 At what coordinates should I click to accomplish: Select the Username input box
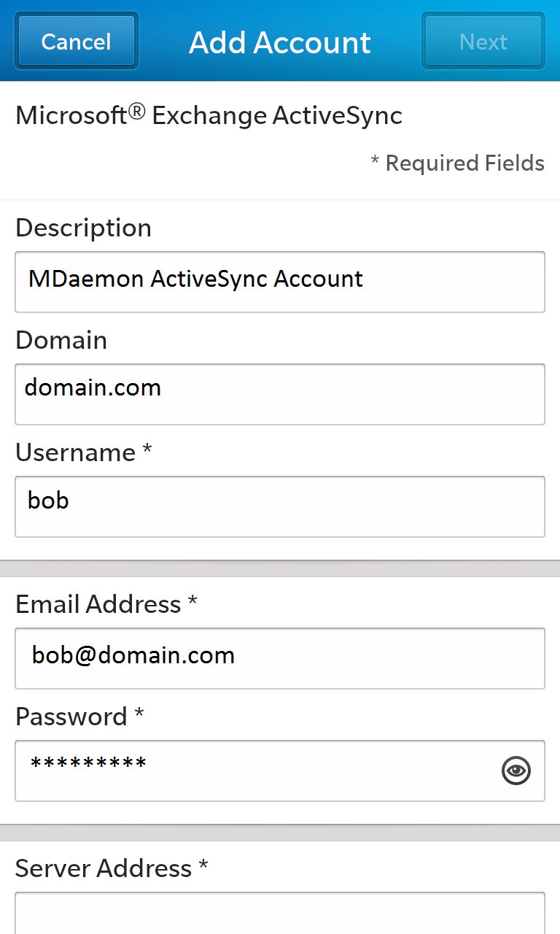280,506
